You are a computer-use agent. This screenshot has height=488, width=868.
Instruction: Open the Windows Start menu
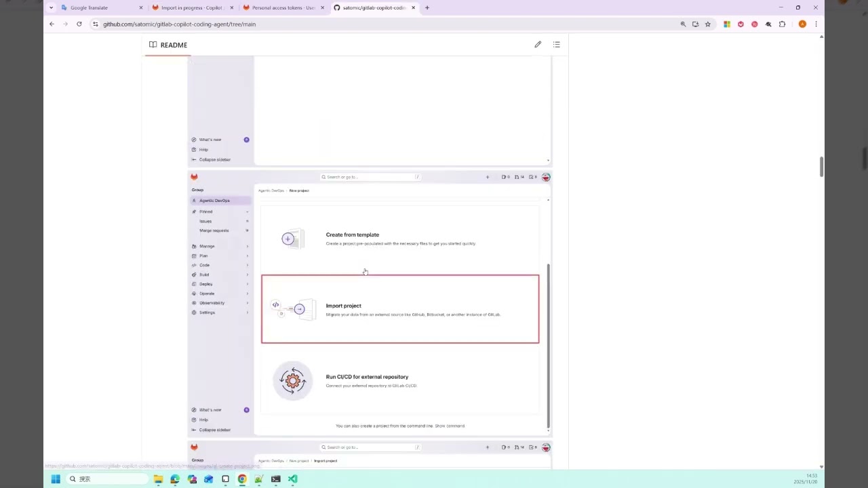click(56, 479)
